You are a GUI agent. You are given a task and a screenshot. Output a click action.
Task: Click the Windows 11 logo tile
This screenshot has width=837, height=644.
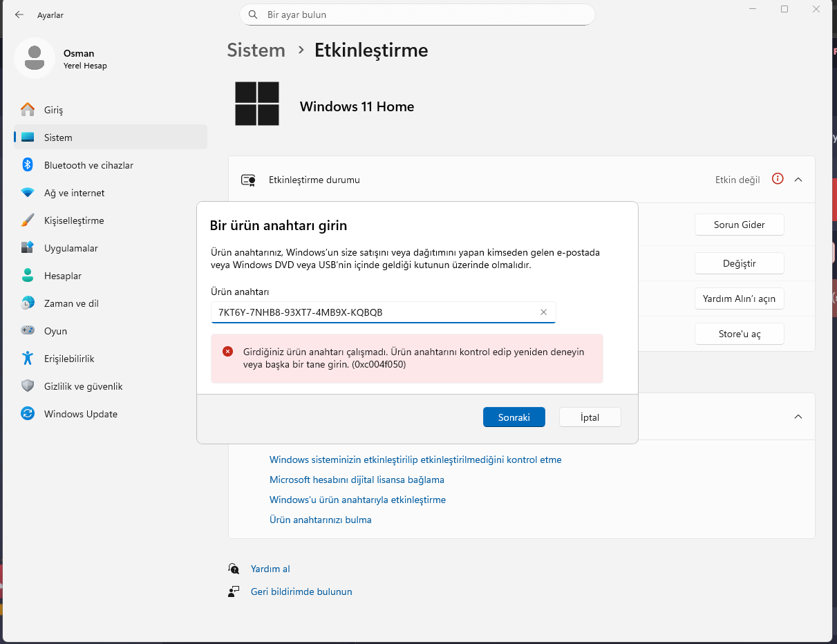(257, 104)
